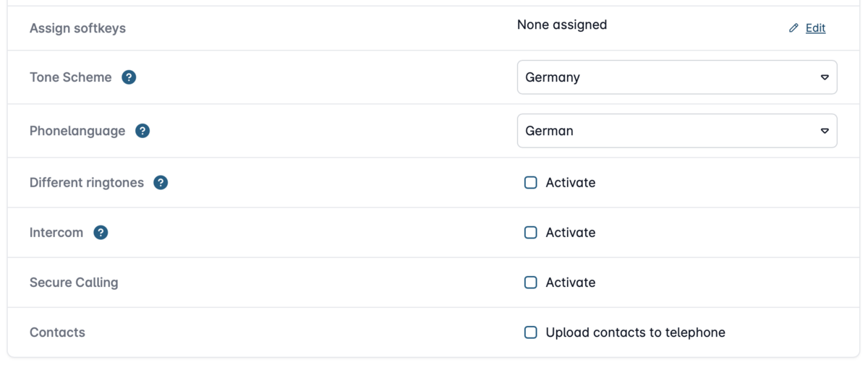Click the Edit link for softkeys
This screenshot has width=868, height=365.
click(x=815, y=28)
